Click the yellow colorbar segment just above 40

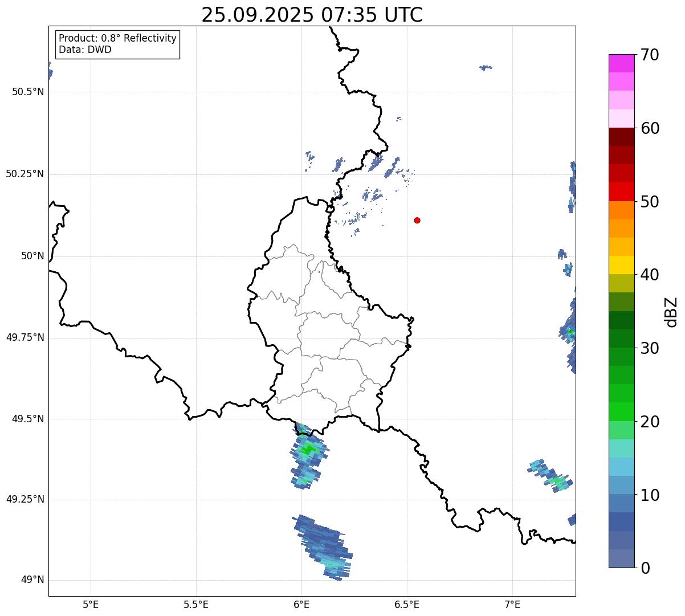coord(622,265)
